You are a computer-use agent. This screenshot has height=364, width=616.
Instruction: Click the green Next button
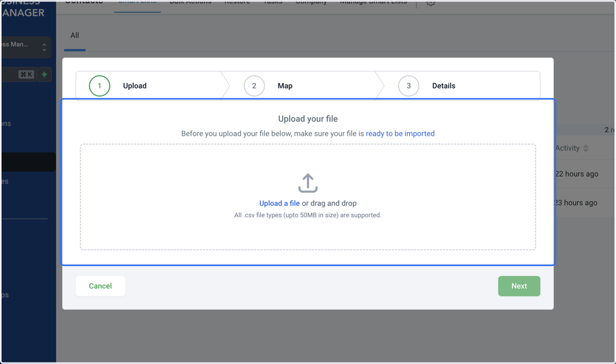pyautogui.click(x=519, y=286)
